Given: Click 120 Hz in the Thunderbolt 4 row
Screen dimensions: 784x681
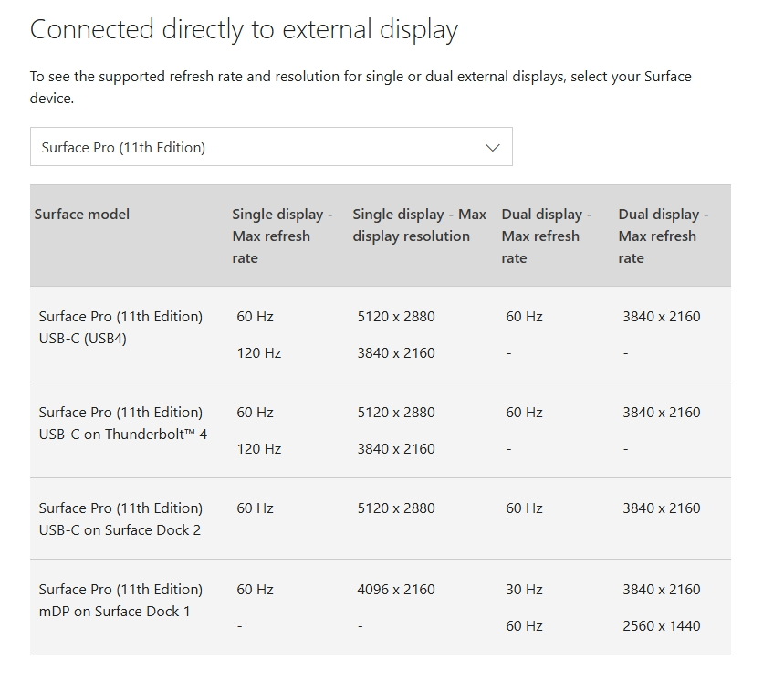Looking at the screenshot, I should 259,449.
